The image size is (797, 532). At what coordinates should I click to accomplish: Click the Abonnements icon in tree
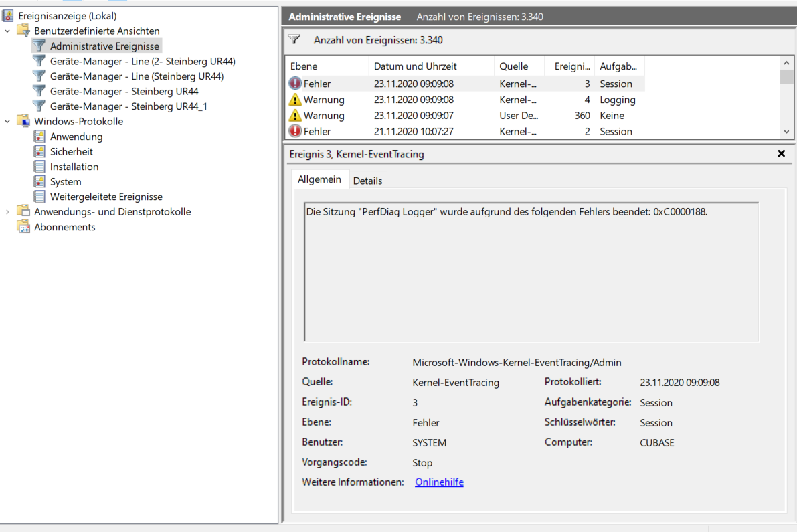pos(24,227)
